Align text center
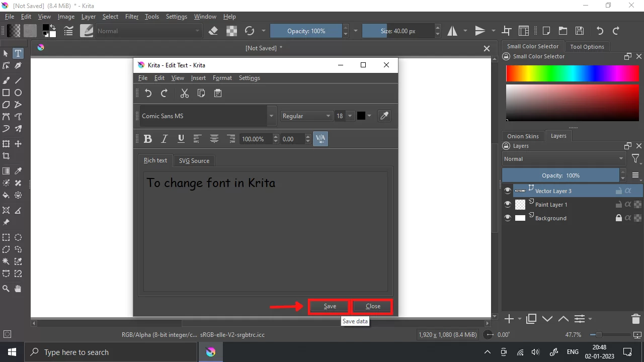Image resolution: width=644 pixels, height=362 pixels. 214,139
